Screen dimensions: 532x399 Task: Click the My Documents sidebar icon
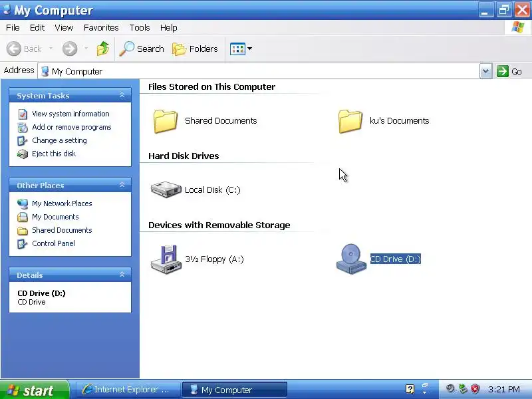23,217
